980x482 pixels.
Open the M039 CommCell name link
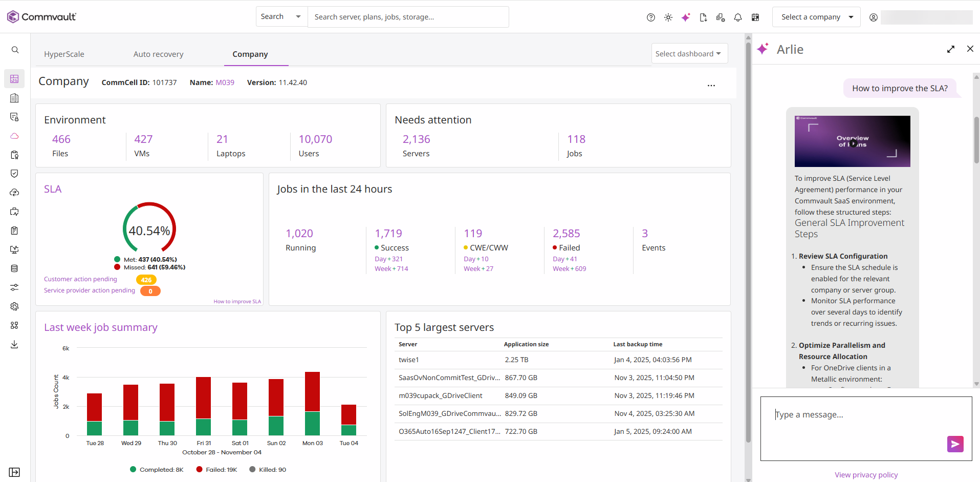pos(225,82)
